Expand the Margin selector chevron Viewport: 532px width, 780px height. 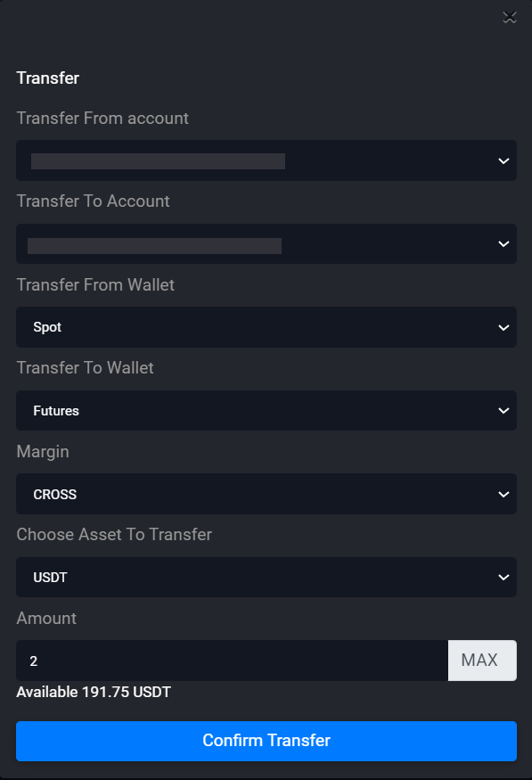pyautogui.click(x=502, y=494)
